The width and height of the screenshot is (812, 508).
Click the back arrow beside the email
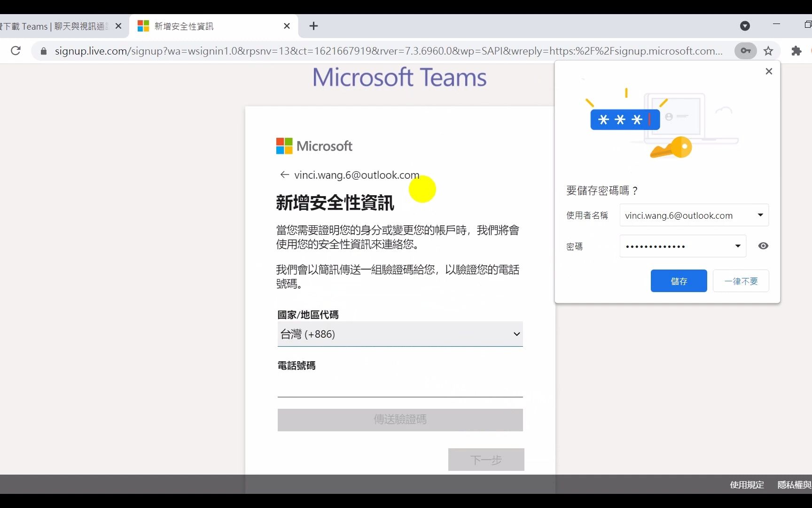click(284, 175)
